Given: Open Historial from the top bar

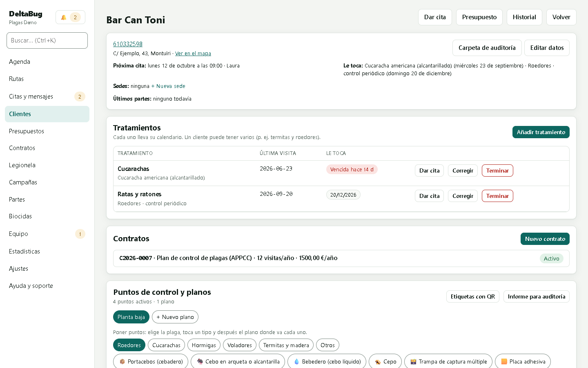Looking at the screenshot, I should click(x=524, y=17).
